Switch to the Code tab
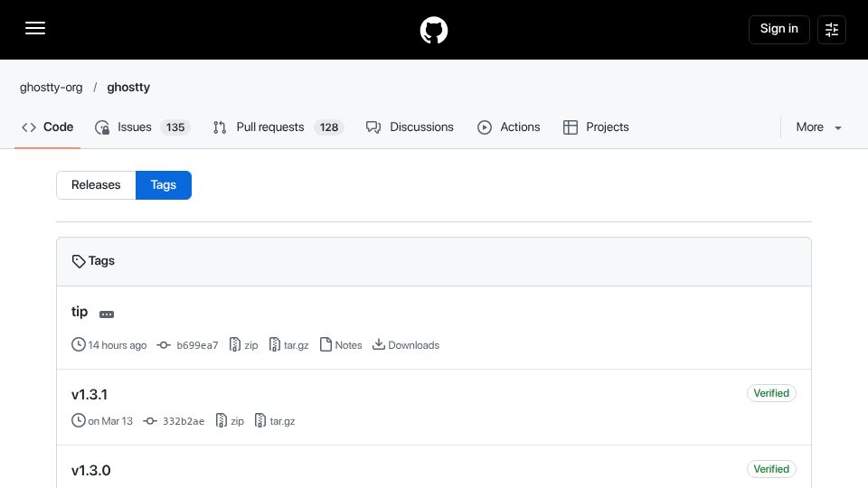Viewport: 868px width, 488px height. 47,127
